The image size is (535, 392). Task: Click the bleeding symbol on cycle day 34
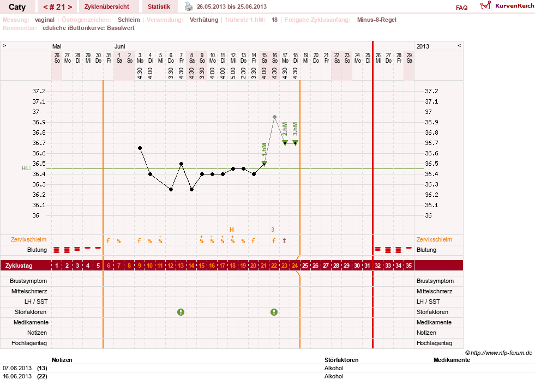click(399, 250)
